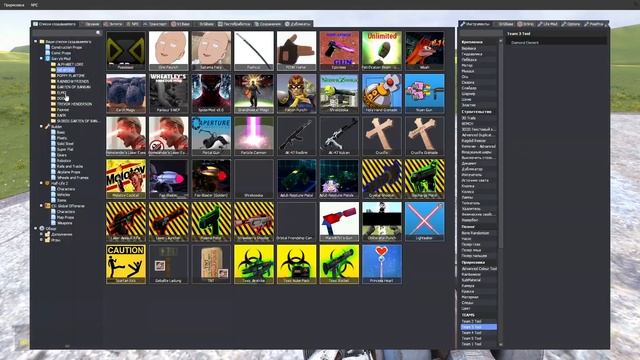Pick the green Plasma Pistol thumbnail
The width and height of the screenshot is (640, 360).
coord(211,221)
